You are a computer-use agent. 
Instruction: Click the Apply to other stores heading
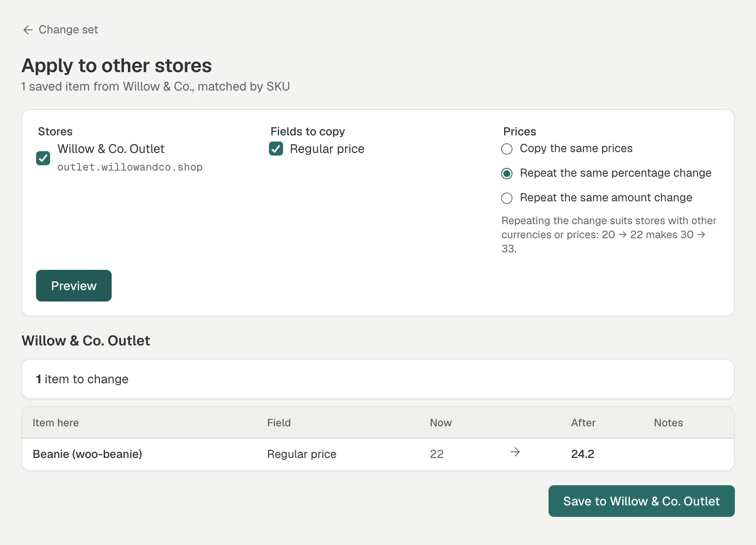click(x=116, y=65)
